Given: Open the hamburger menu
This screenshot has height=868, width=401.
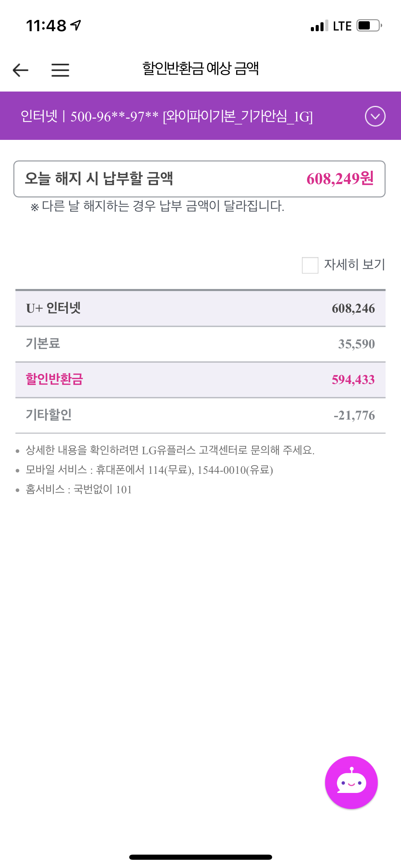Looking at the screenshot, I should click(60, 70).
